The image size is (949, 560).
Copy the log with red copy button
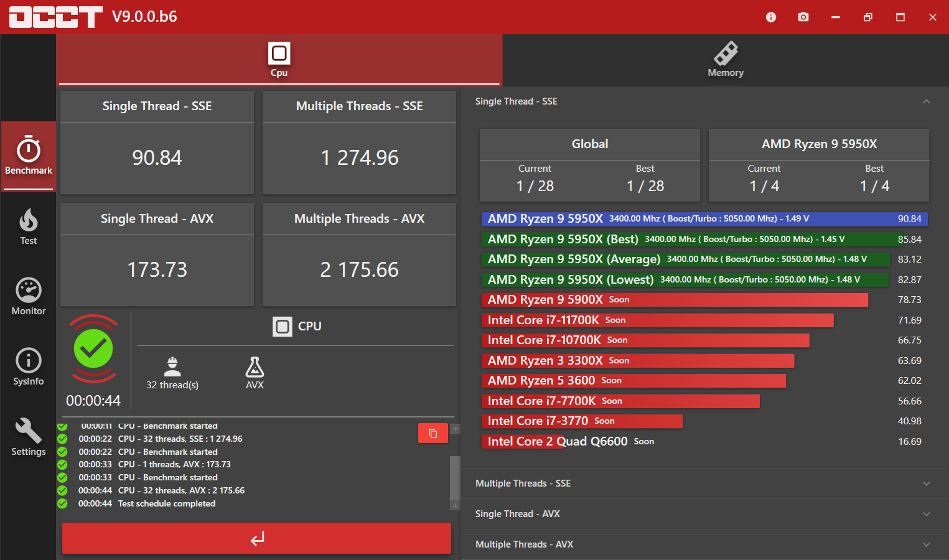pos(433,433)
